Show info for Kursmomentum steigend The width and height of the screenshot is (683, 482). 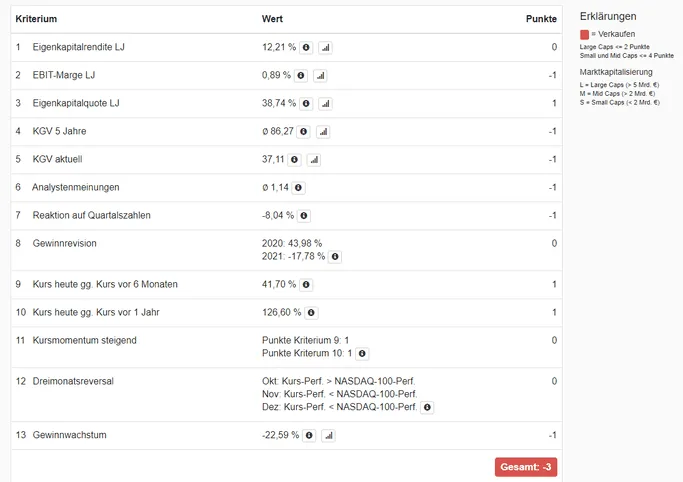pos(362,354)
